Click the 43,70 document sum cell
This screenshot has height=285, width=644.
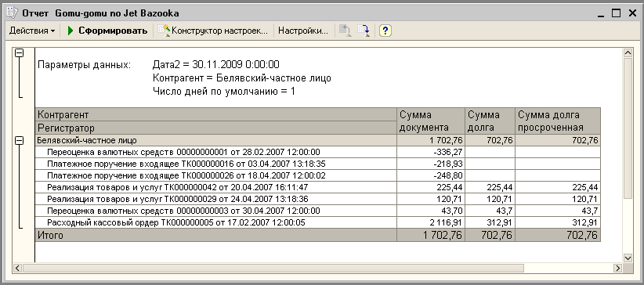pos(431,211)
